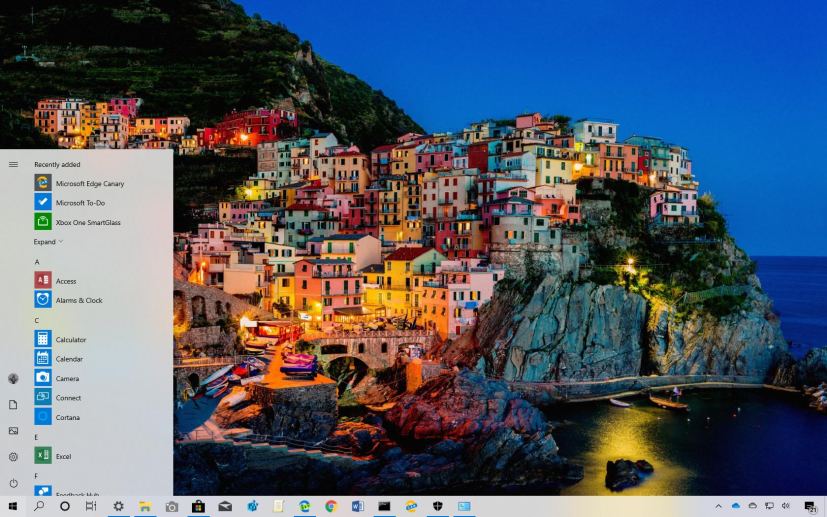This screenshot has width=827, height=517.
Task: Open Google Chrome from the taskbar
Action: tap(331, 507)
